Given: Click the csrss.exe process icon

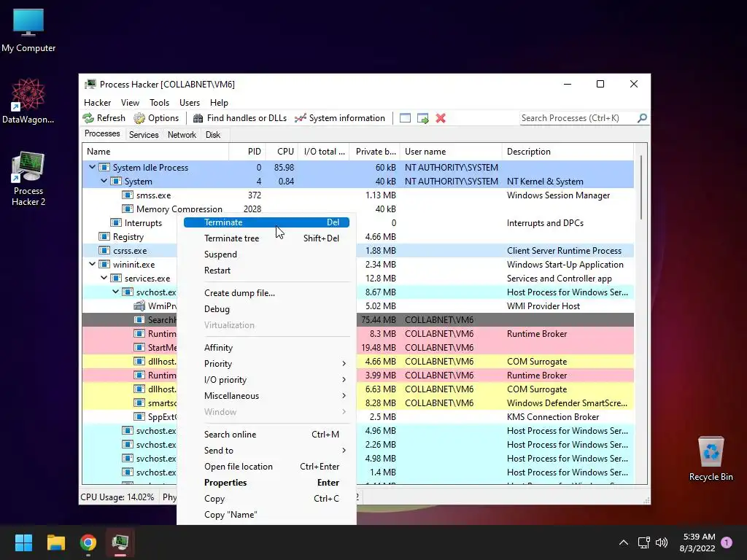Looking at the screenshot, I should (104, 251).
